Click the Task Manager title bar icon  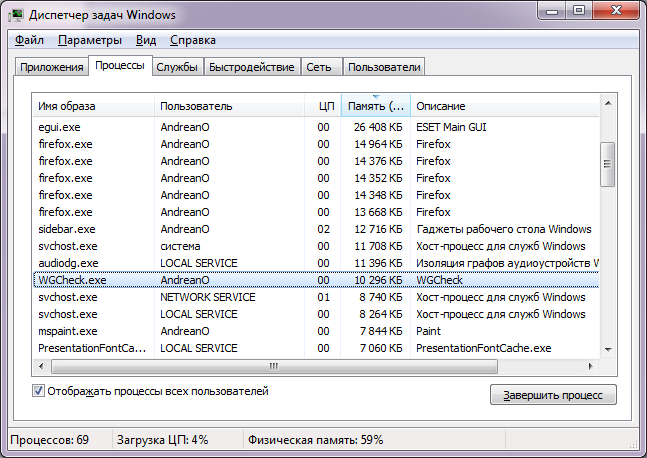(16, 15)
